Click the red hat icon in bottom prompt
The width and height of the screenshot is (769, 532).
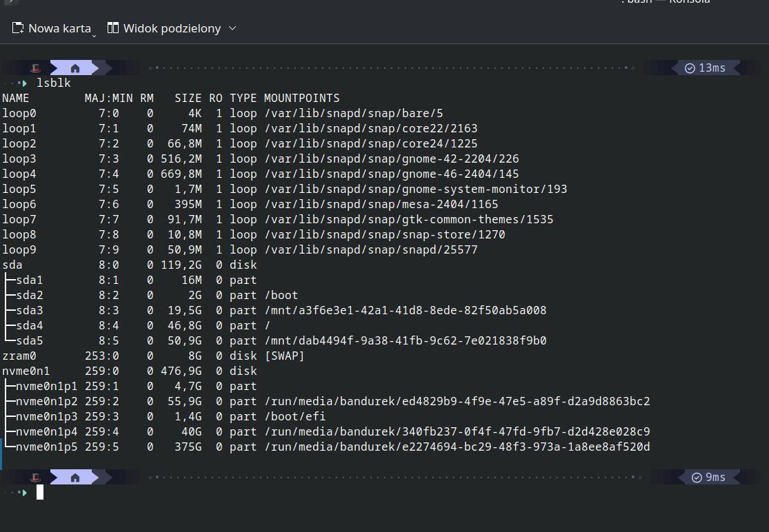36,477
